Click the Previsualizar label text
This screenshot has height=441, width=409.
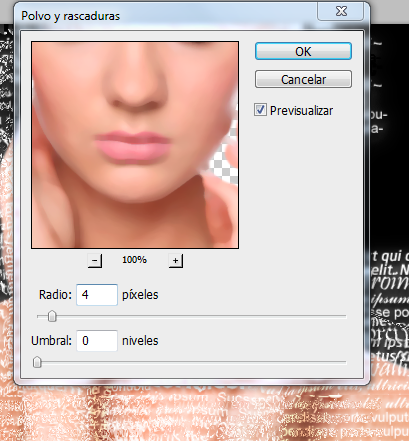[x=301, y=111]
